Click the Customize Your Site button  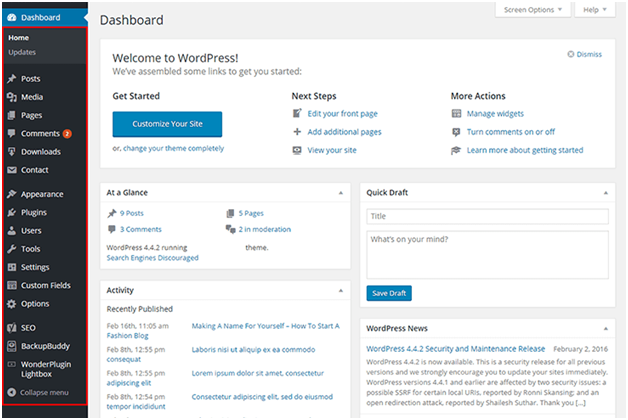167,124
